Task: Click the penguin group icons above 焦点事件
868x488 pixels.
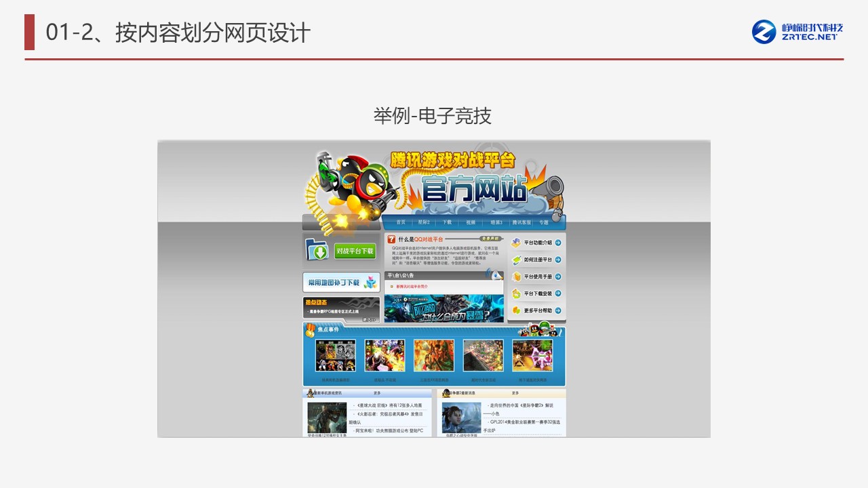Action: tap(540, 330)
